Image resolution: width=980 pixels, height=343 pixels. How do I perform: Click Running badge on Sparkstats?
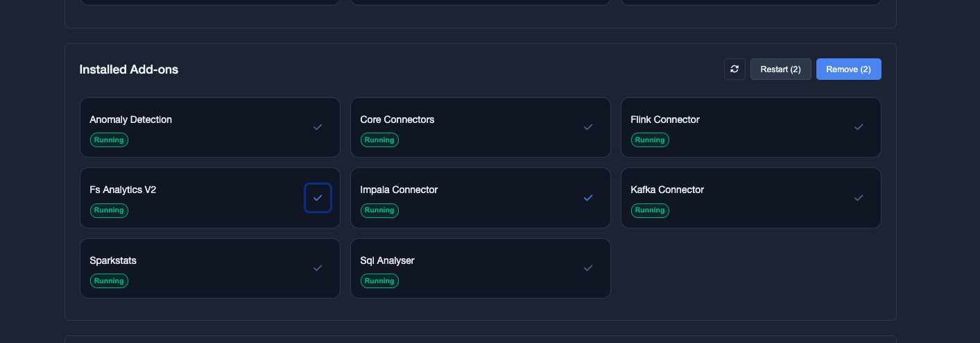(x=109, y=281)
